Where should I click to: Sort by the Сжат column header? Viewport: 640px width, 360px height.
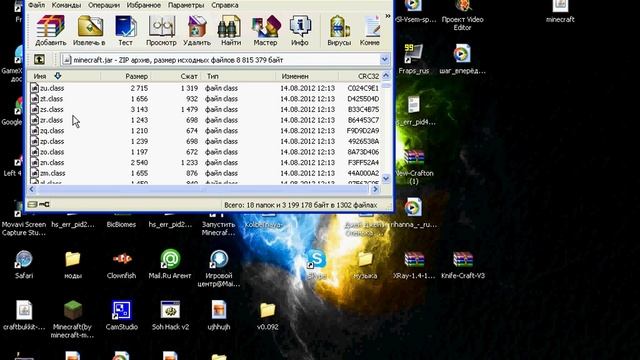(x=175, y=76)
